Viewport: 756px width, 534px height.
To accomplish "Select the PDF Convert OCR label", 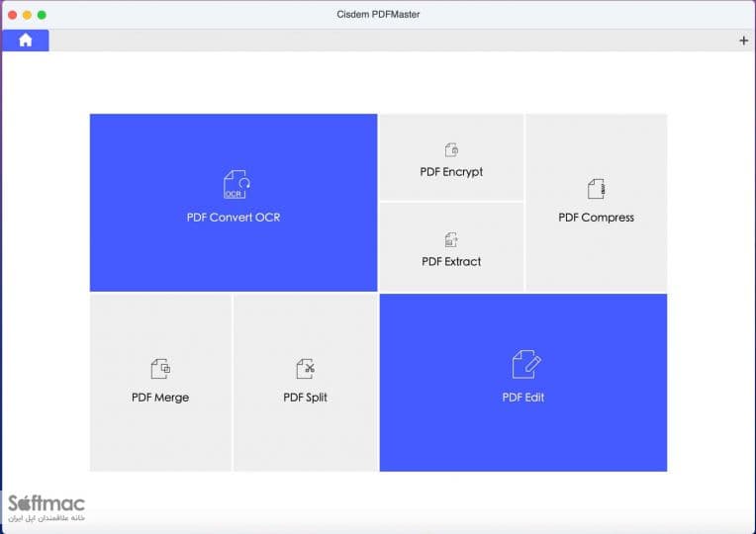I will [234, 218].
